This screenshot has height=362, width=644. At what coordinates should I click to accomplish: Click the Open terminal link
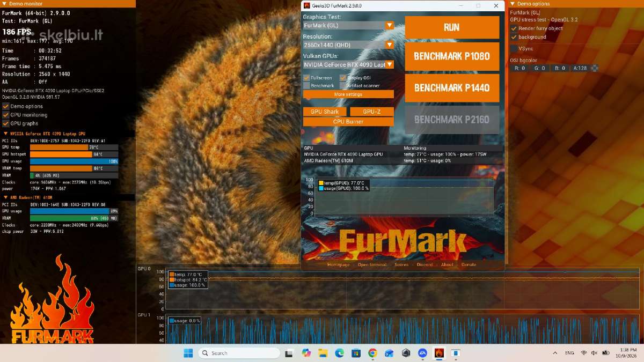(x=372, y=264)
